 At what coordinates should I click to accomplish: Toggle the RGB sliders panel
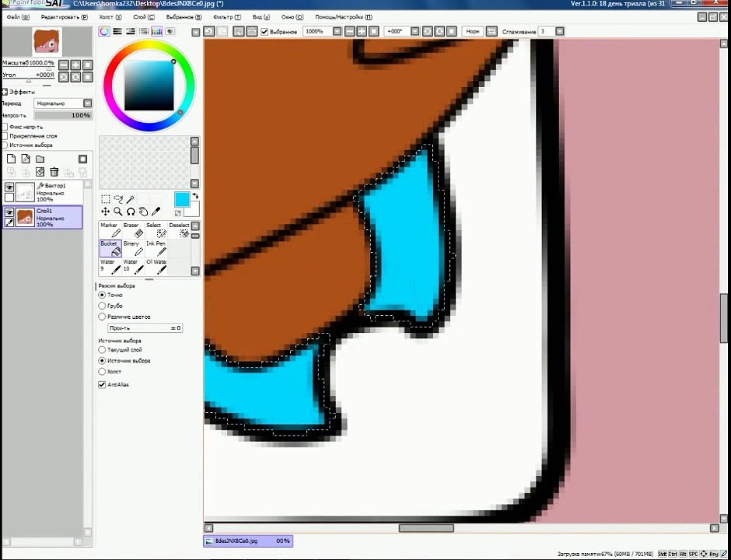117,31
